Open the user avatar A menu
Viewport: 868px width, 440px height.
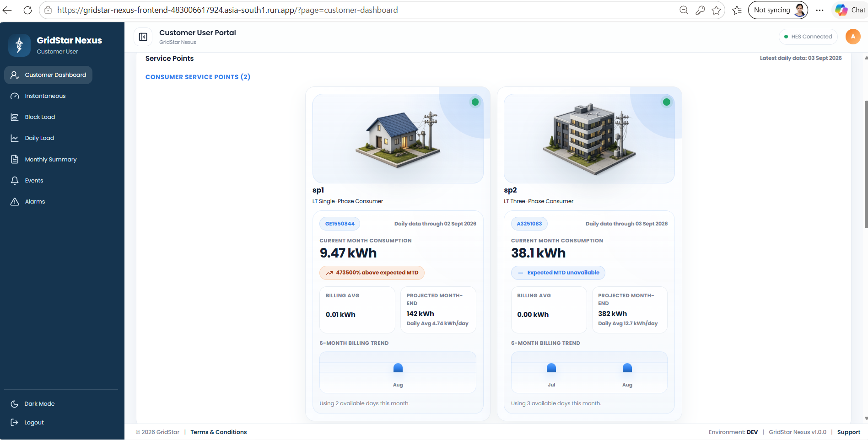coord(853,37)
